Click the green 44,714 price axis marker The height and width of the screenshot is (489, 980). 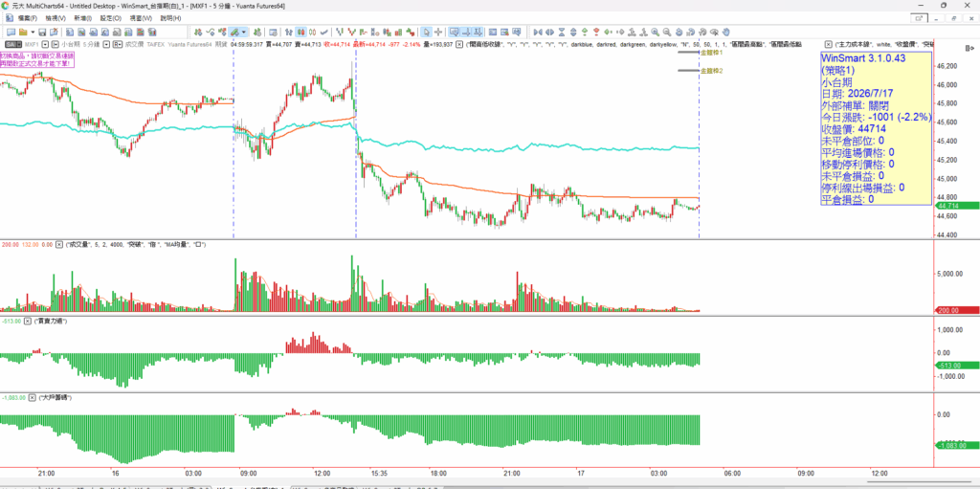click(x=954, y=206)
